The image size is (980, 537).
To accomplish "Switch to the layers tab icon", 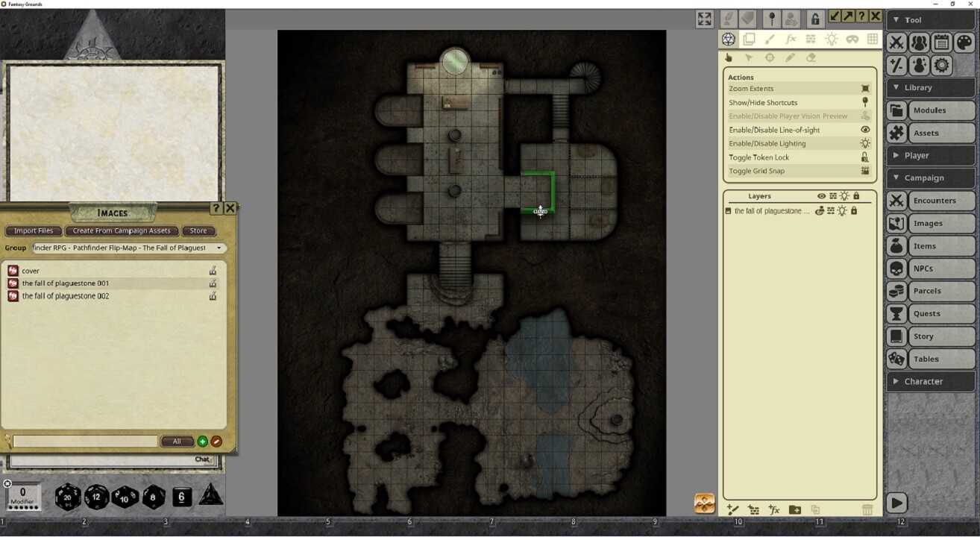I will (749, 40).
